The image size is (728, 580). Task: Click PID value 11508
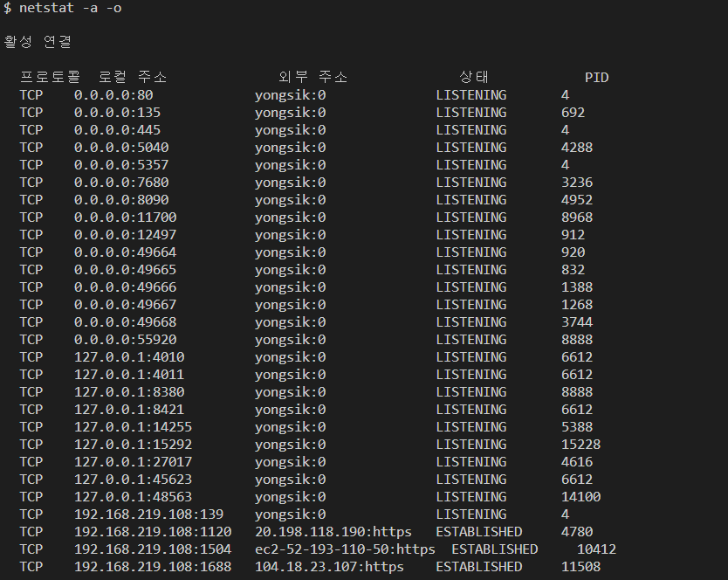click(580, 567)
